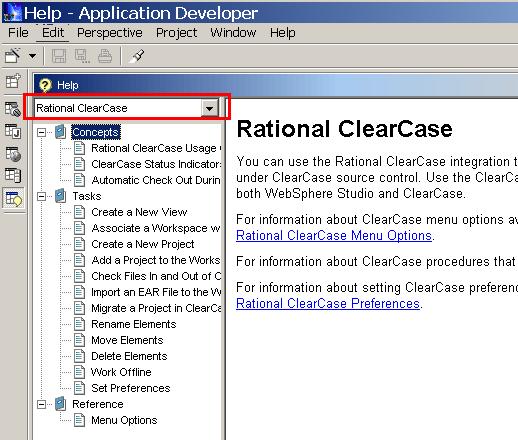
Task: Collapse the Reference tree node
Action: (x=41, y=404)
